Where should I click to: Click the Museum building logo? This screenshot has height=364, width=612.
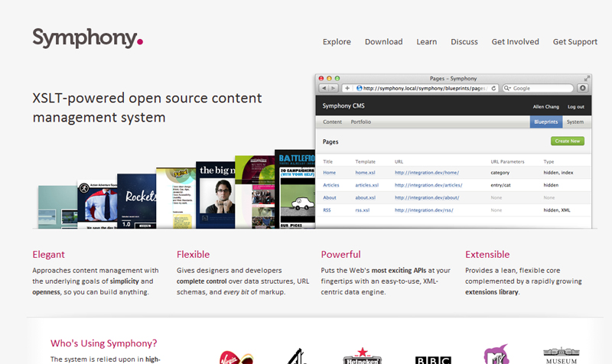click(x=565, y=354)
